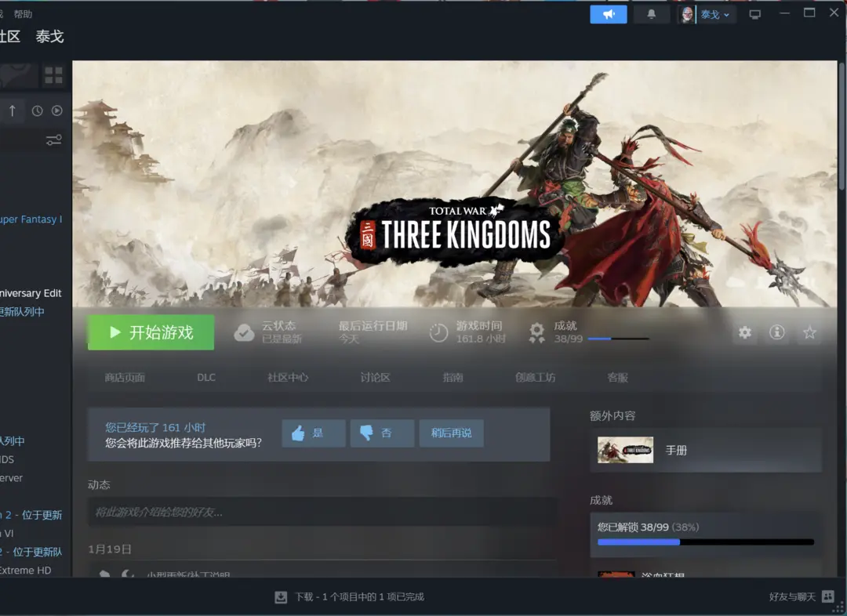Open the friends list icon at bottom right

point(827,596)
